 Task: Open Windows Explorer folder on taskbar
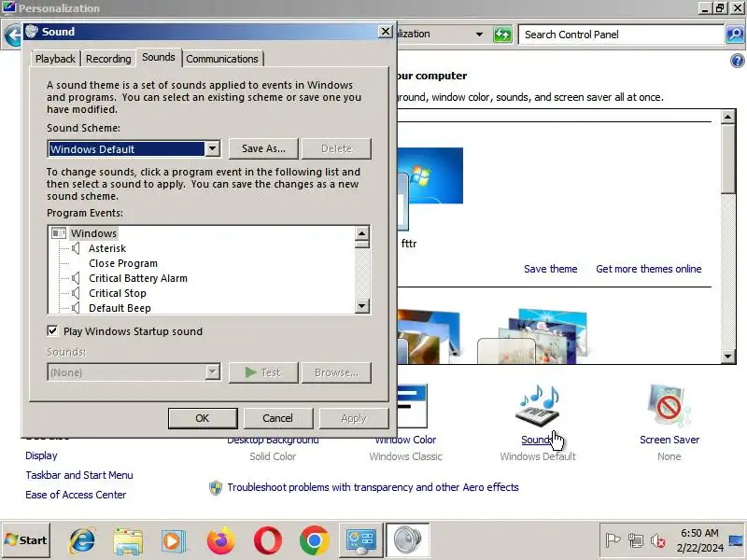pos(128,540)
